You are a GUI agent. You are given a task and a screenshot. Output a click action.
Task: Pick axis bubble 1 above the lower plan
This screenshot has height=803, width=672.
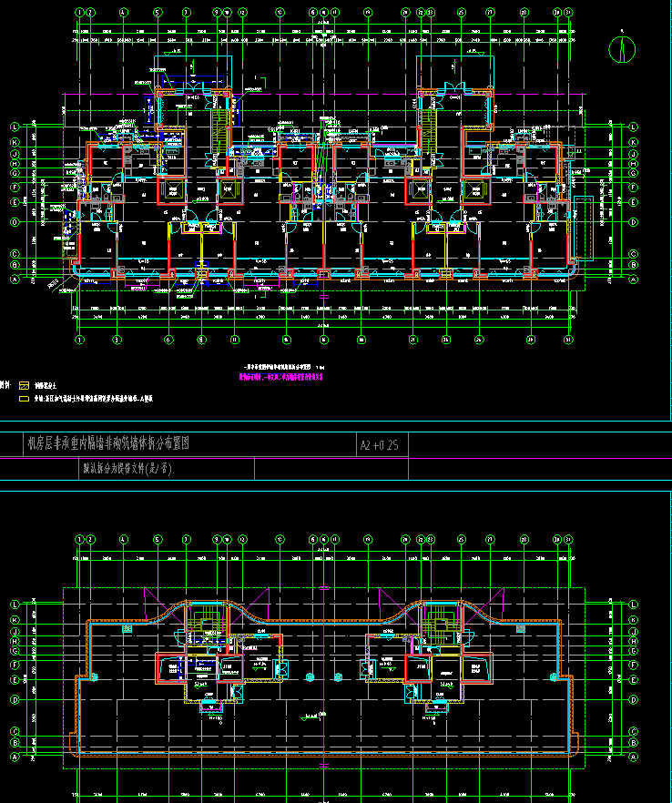tap(80, 539)
